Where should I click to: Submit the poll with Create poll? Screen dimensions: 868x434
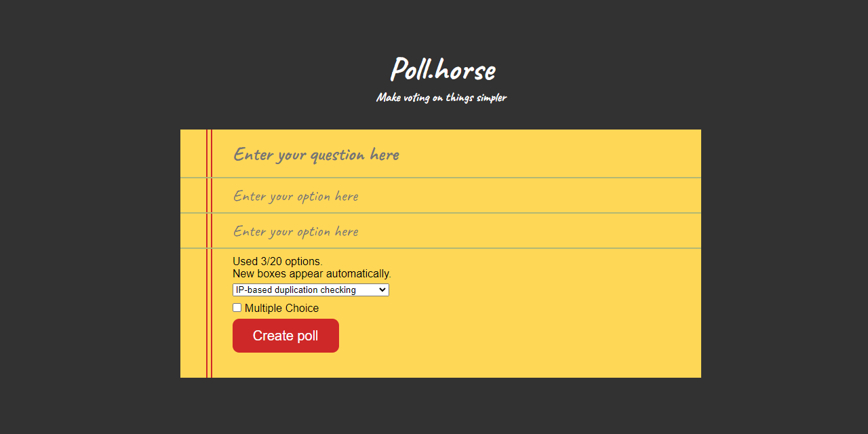pos(285,335)
